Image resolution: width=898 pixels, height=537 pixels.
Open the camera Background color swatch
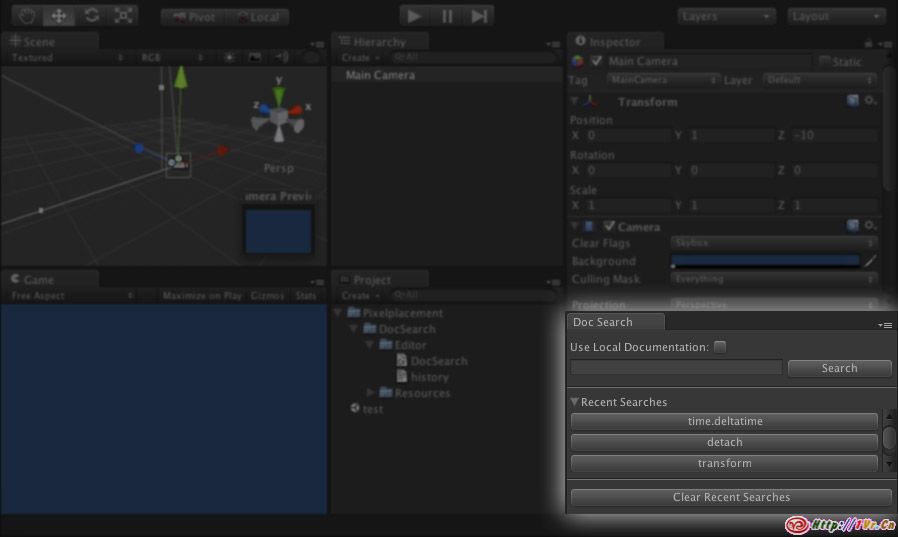[765, 261]
